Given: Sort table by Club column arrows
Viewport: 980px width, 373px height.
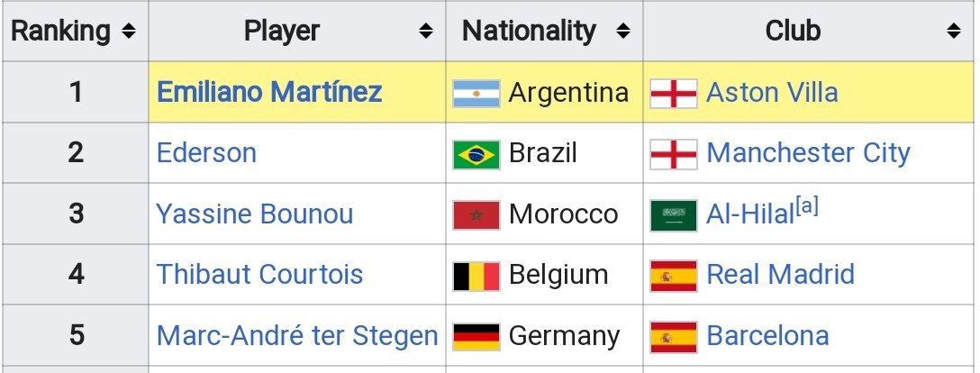Looking at the screenshot, I should [x=954, y=31].
